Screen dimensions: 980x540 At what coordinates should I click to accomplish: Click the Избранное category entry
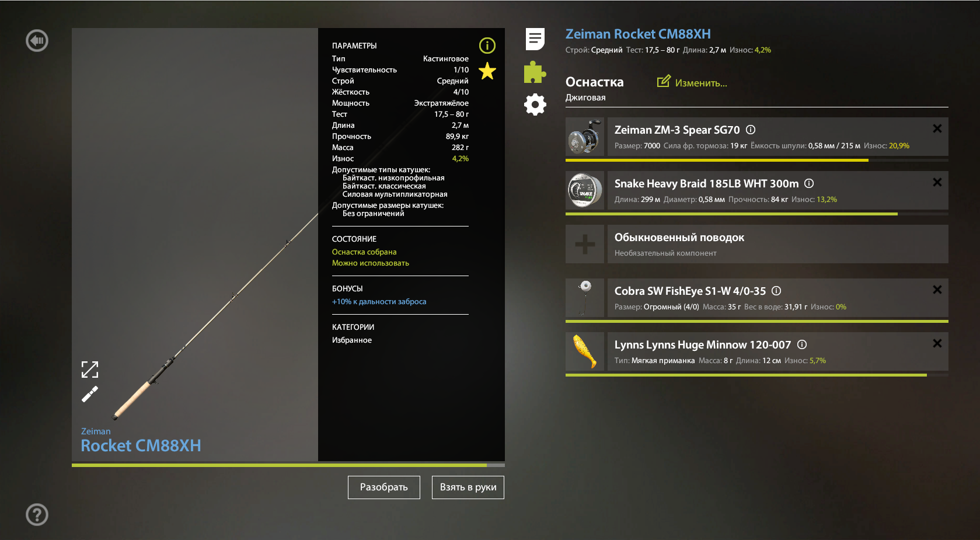[x=352, y=340]
